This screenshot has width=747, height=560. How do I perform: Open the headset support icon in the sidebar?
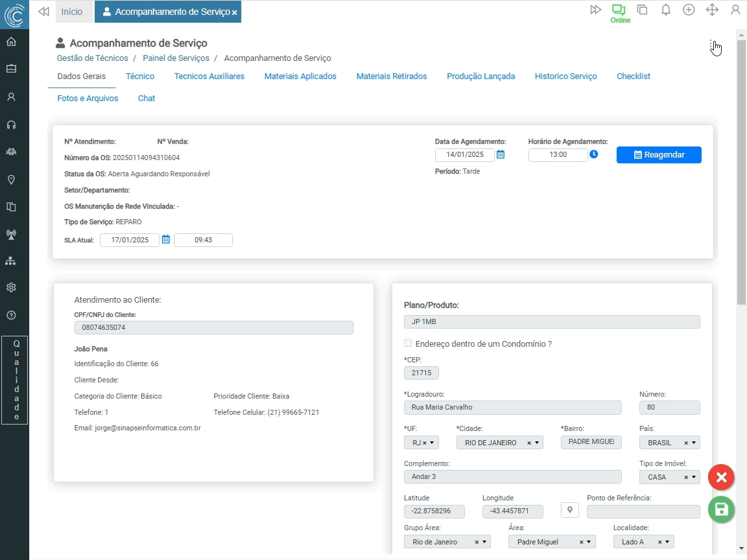click(x=11, y=124)
